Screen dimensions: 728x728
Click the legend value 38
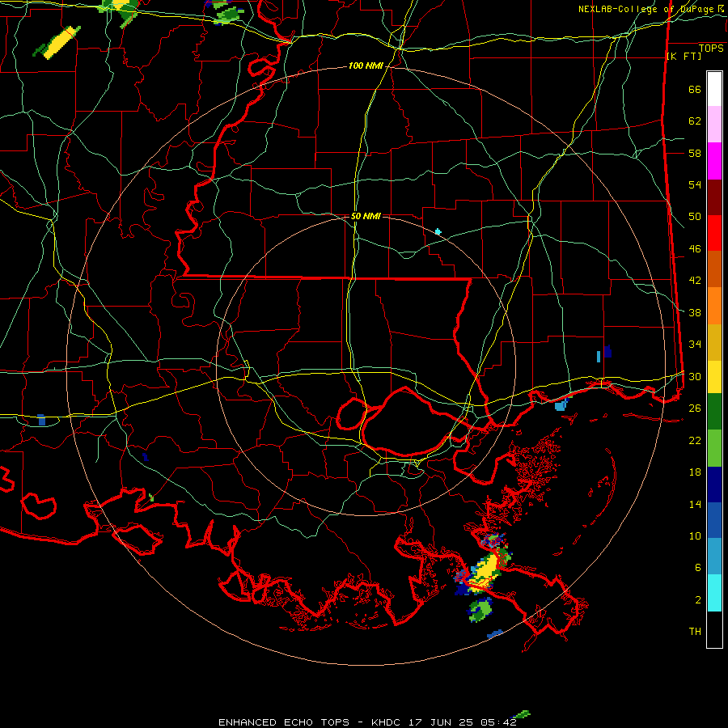[x=695, y=313]
